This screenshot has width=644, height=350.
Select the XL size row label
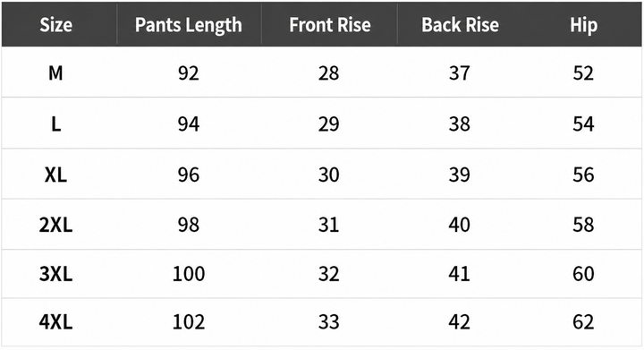click(55, 175)
